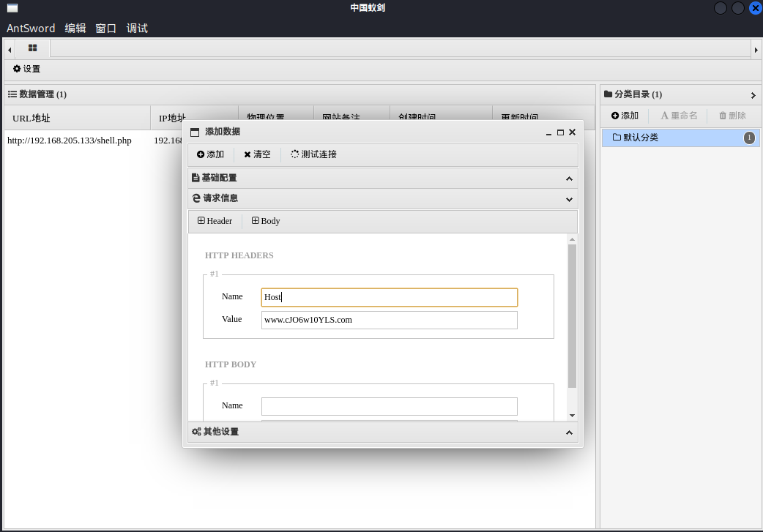This screenshot has height=532, width=763.
Task: Open the 设置 gear settings
Action: [27, 69]
